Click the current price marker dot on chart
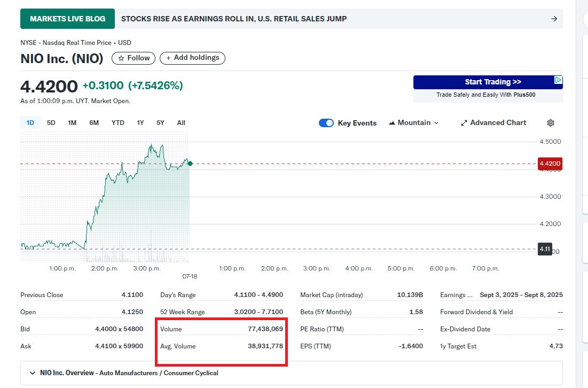 (190, 164)
